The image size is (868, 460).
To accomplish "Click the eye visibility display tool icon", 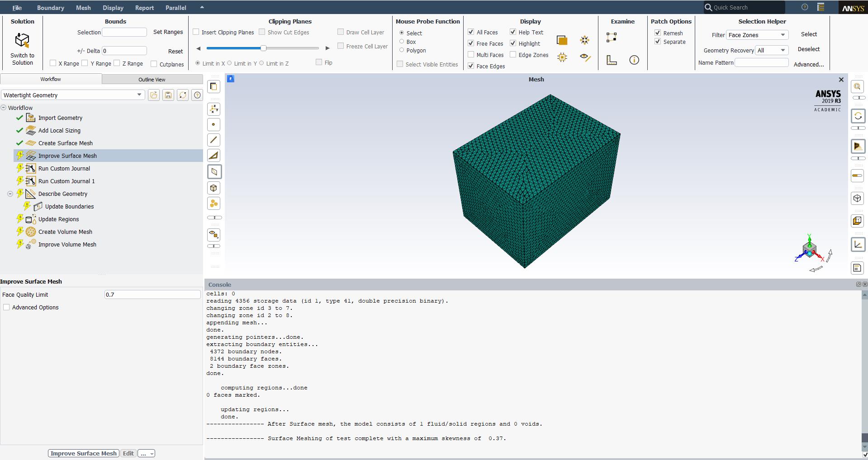I will pyautogui.click(x=213, y=234).
